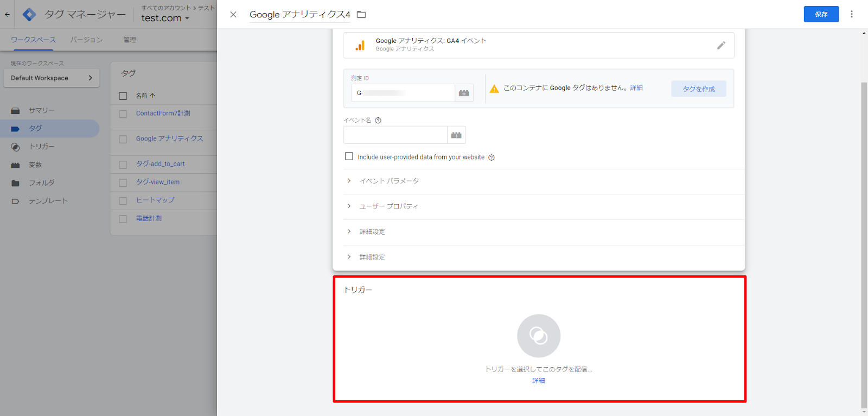Viewport: 868px width, 416px height.
Task: Open help icon next to イベント名
Action: click(x=378, y=121)
